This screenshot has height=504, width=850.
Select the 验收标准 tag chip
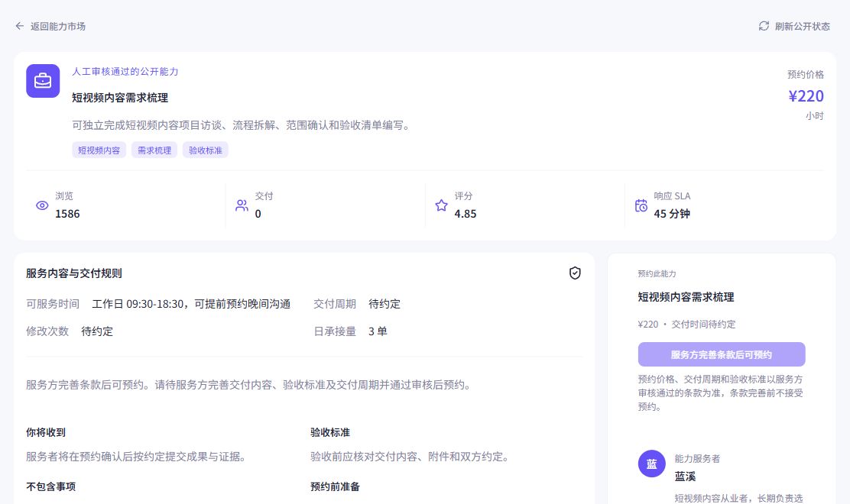(206, 150)
